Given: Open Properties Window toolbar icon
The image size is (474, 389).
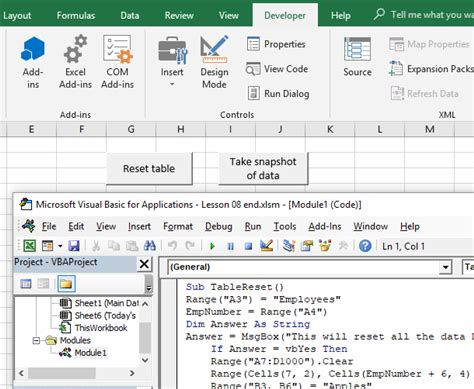Looking at the screenshot, I should click(x=307, y=246).
